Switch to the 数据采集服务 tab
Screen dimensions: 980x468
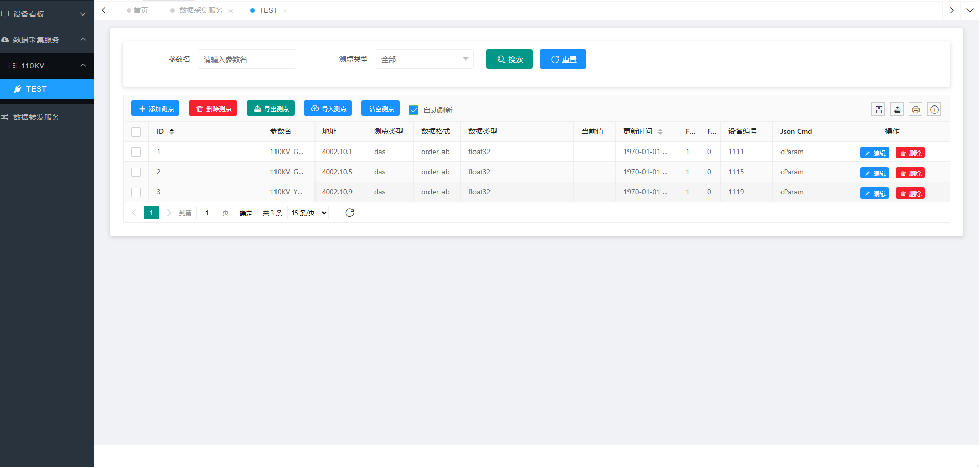pyautogui.click(x=201, y=10)
